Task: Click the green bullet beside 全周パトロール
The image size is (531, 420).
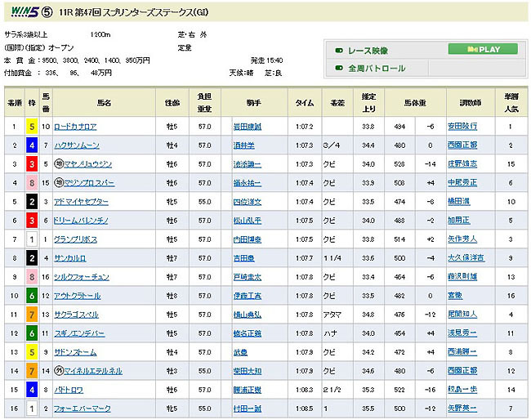Action: click(339, 68)
